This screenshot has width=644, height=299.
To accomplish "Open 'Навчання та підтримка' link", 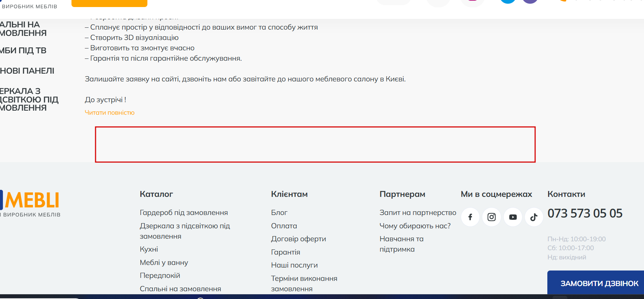I will [x=401, y=244].
